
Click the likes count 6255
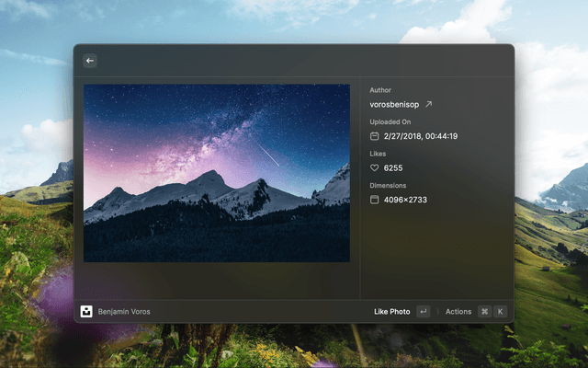[393, 168]
